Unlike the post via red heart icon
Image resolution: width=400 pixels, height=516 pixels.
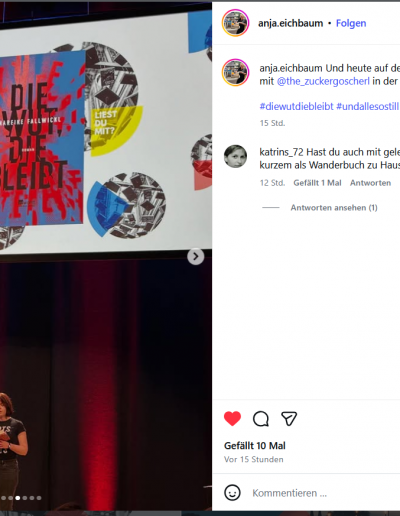[x=232, y=419]
